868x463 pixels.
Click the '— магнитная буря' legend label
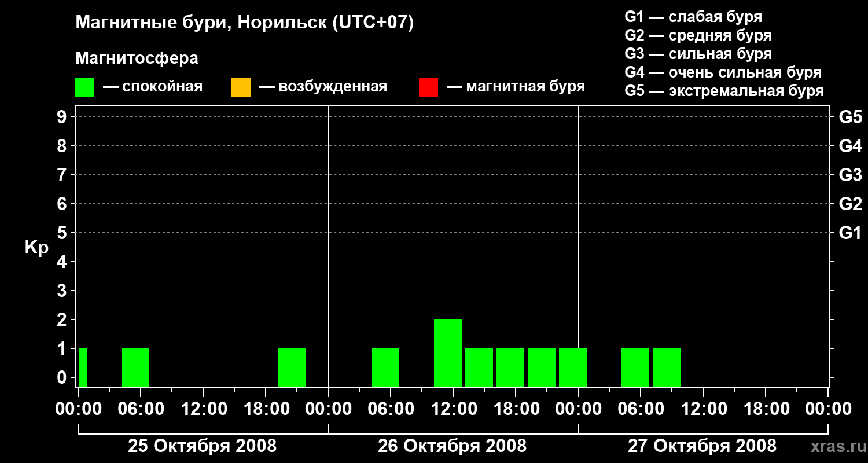pyautogui.click(x=516, y=87)
